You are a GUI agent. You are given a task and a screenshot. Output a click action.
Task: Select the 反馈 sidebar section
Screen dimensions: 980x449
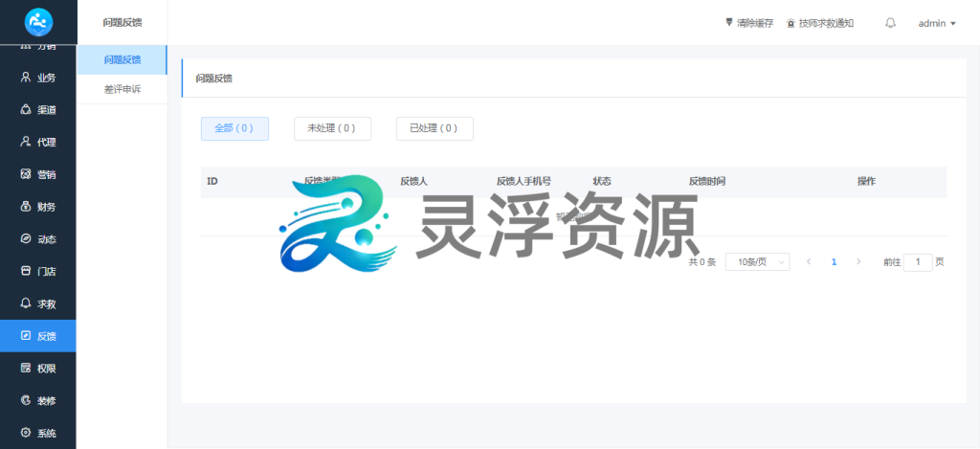[x=38, y=336]
